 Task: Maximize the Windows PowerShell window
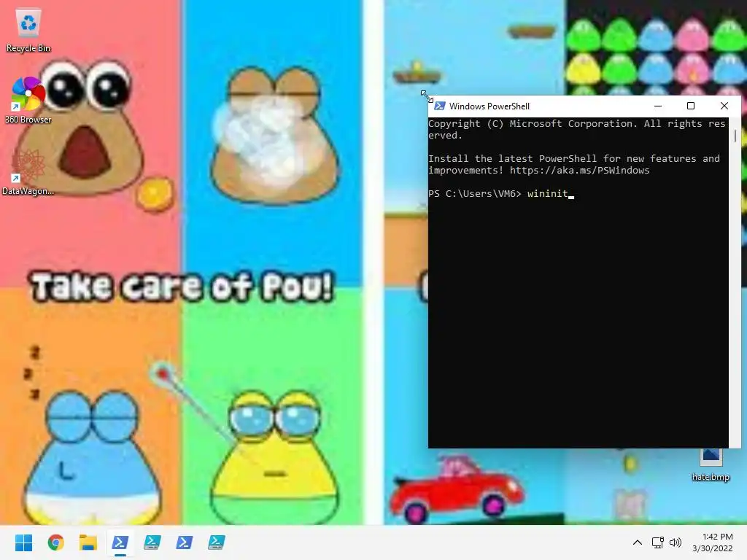[691, 106]
